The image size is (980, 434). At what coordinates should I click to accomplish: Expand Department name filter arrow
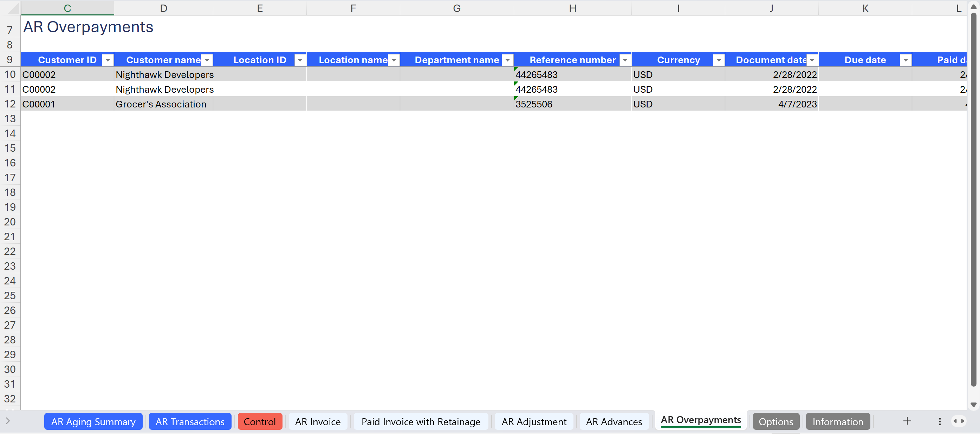507,60
